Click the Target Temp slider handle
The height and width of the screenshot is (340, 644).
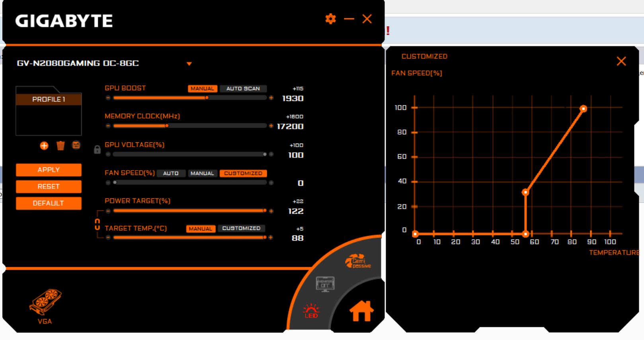265,237
